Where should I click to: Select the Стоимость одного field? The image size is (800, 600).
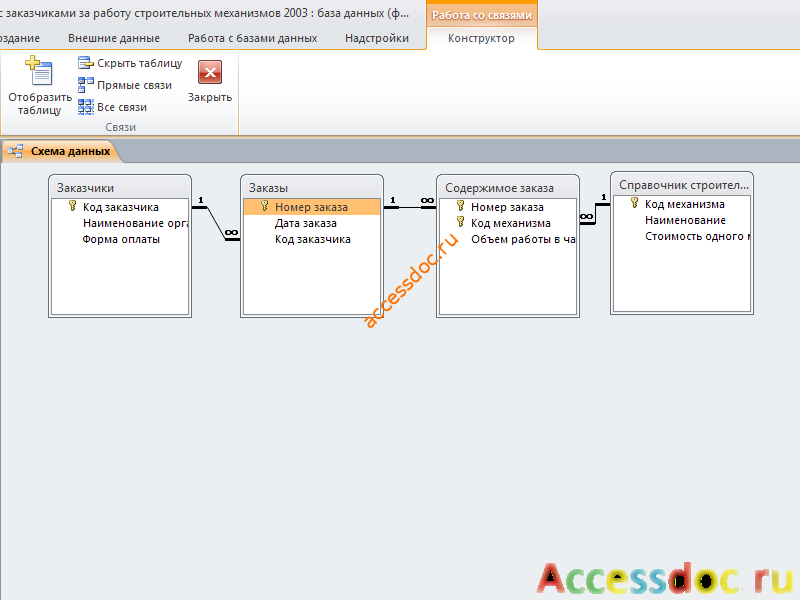(682, 236)
